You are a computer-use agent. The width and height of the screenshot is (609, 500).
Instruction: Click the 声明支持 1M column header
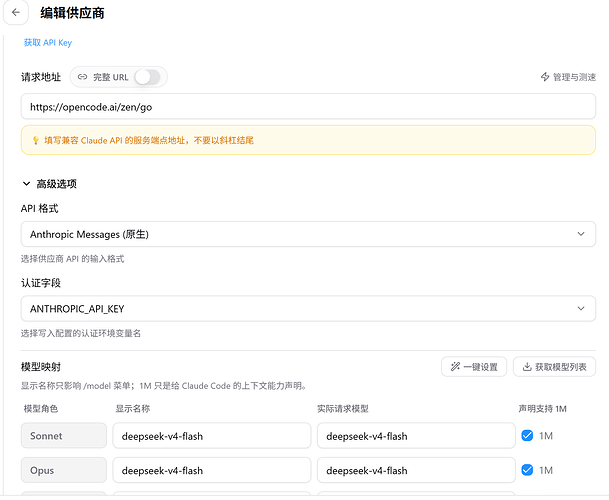[x=543, y=409]
